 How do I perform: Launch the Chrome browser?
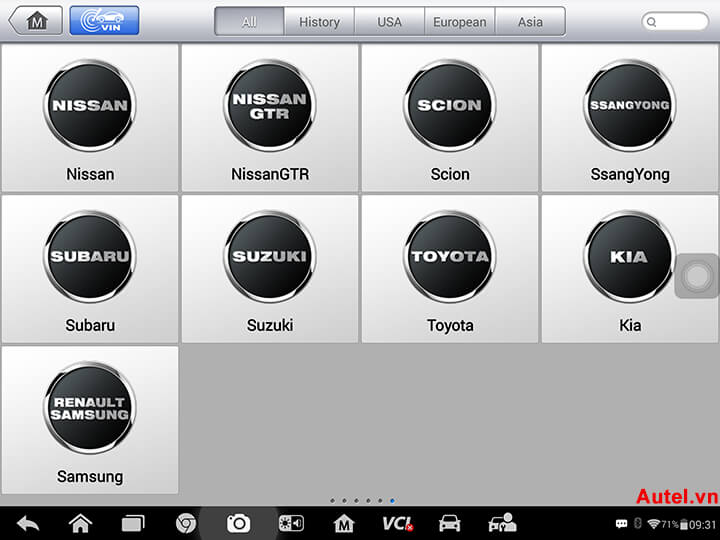click(x=186, y=523)
